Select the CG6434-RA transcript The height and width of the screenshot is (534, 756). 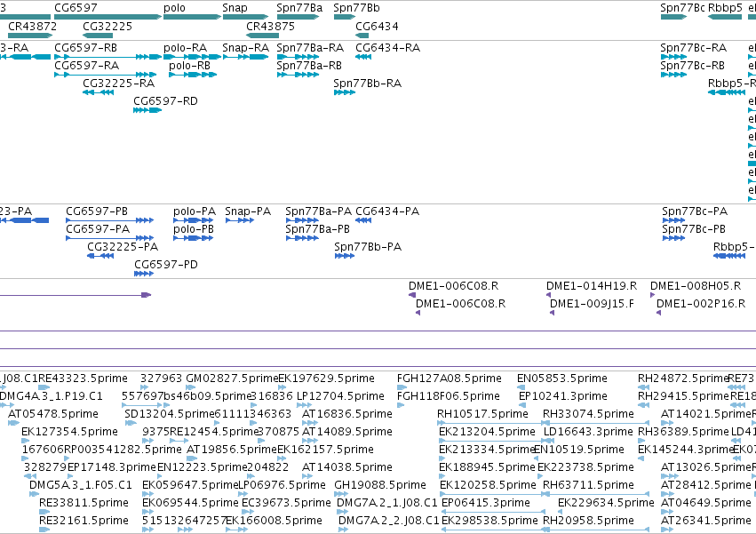363,57
